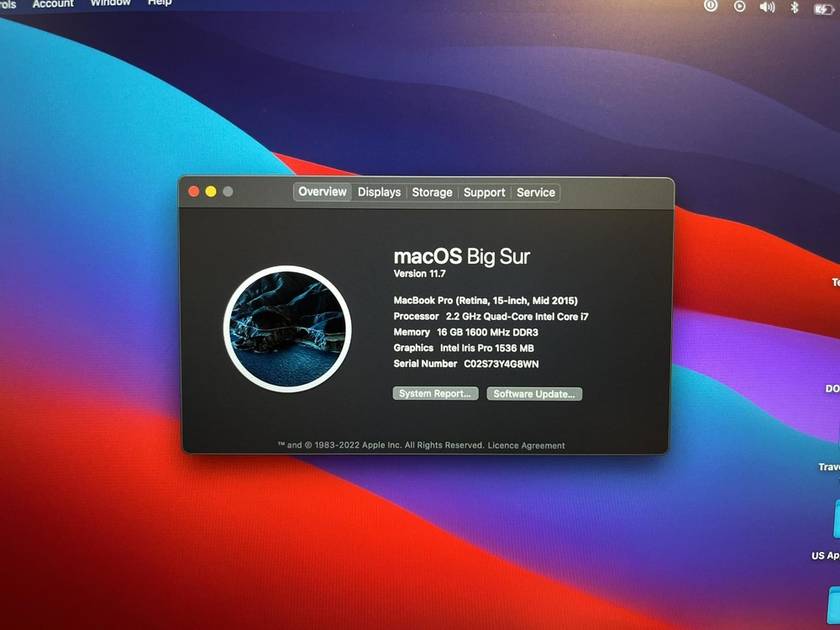This screenshot has width=840, height=630.
Task: Click the "MacBook Pro (Retina, 15-inch, Mid 2015)" line
Action: click(x=486, y=301)
